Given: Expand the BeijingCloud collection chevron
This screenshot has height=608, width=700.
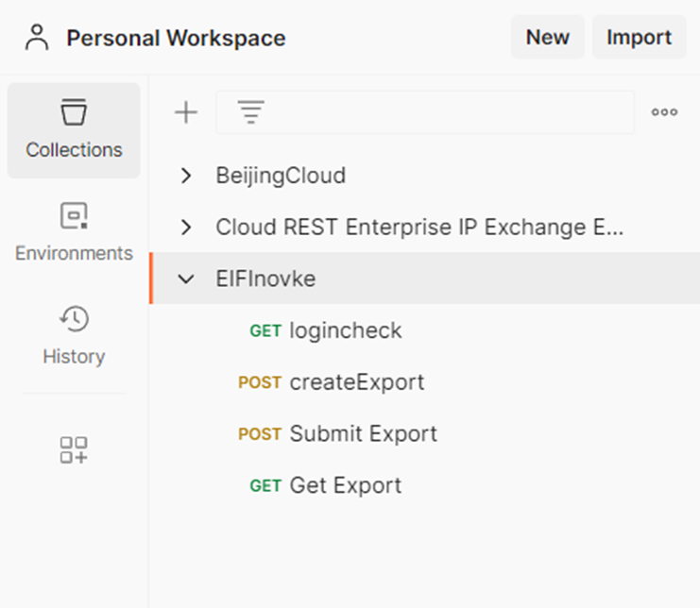Looking at the screenshot, I should (x=186, y=176).
